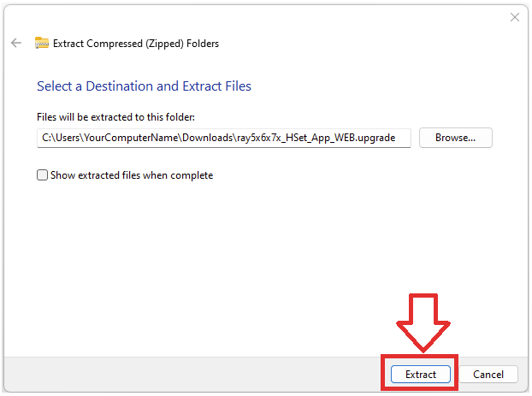Click the zipped folder icon in the title
The image size is (532, 396).
41,43
